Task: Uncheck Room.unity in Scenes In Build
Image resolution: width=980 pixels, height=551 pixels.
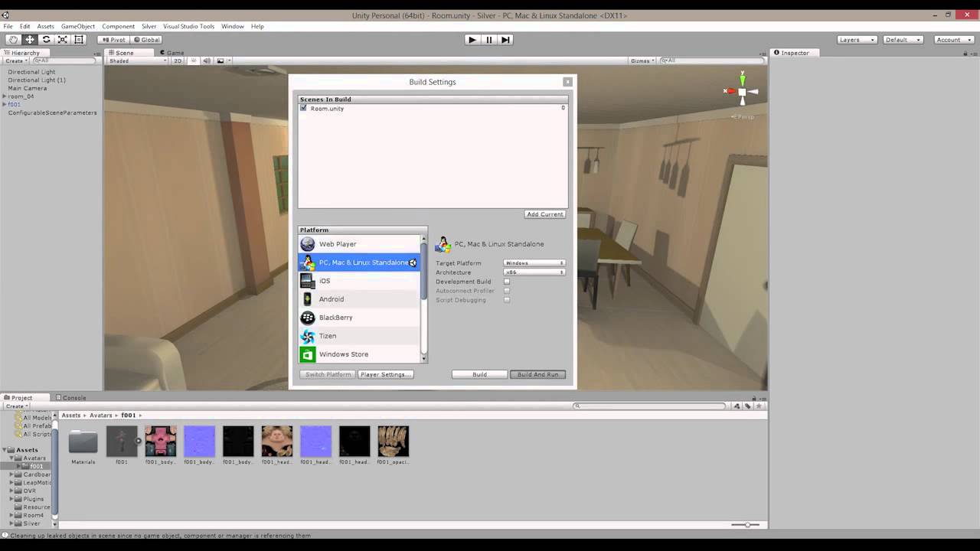Action: coord(303,108)
